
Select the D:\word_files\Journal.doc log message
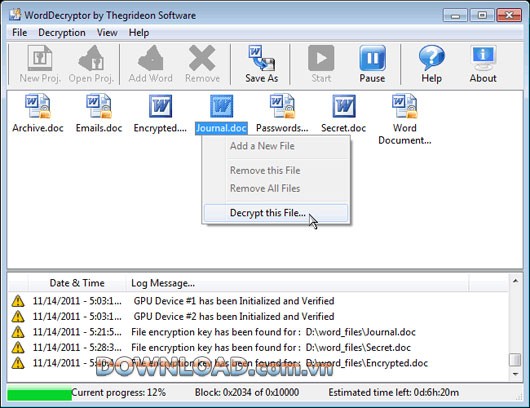(x=273, y=332)
